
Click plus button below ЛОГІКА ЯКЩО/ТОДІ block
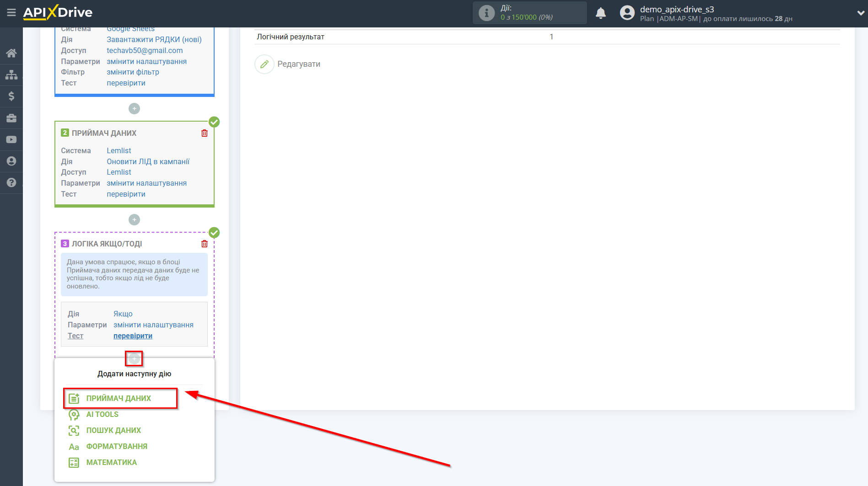point(134,358)
